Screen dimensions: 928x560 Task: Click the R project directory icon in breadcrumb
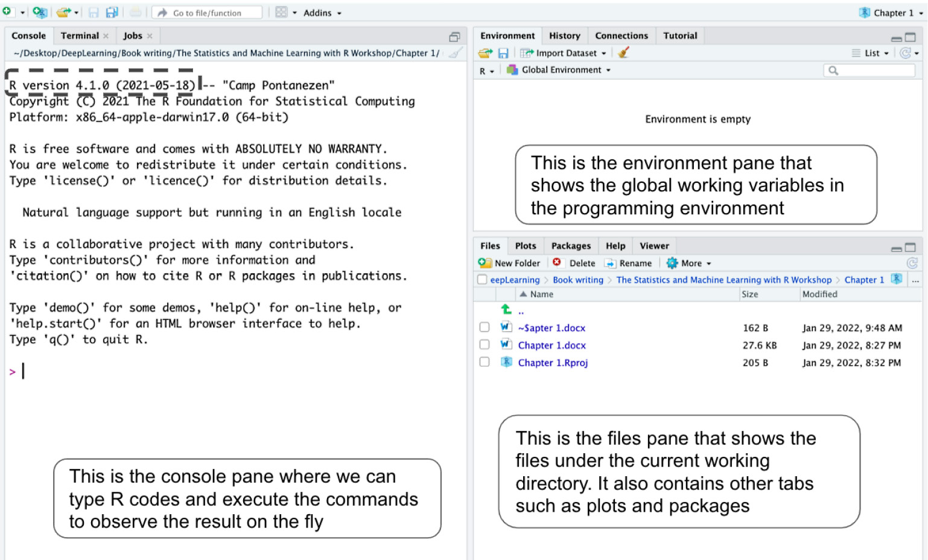click(897, 279)
